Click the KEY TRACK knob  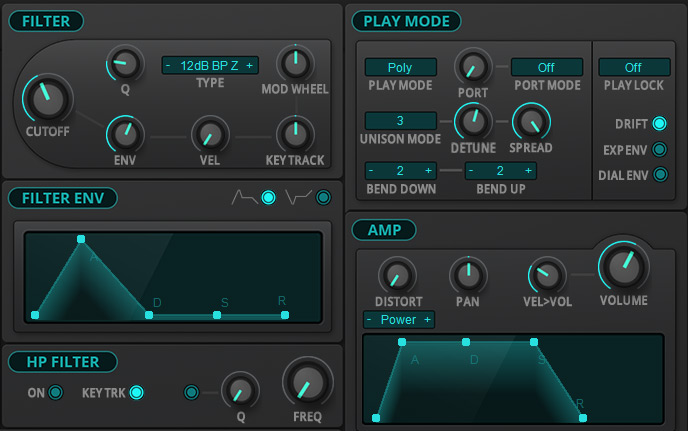[x=293, y=132]
